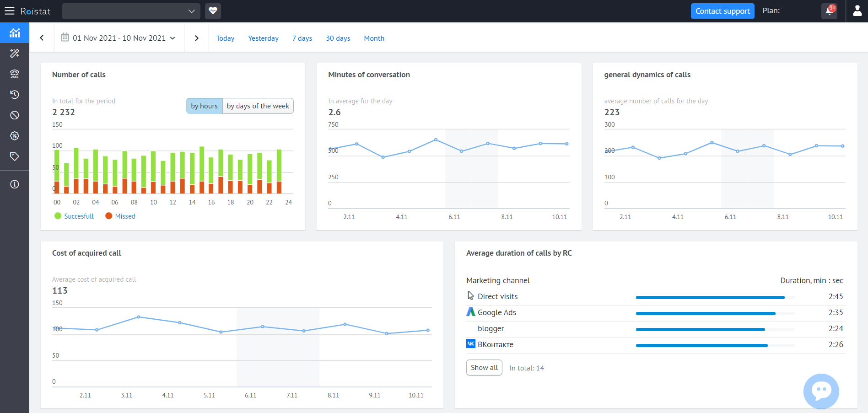Open the project selector dropdown
Image resolution: width=868 pixels, height=413 pixels.
(131, 11)
